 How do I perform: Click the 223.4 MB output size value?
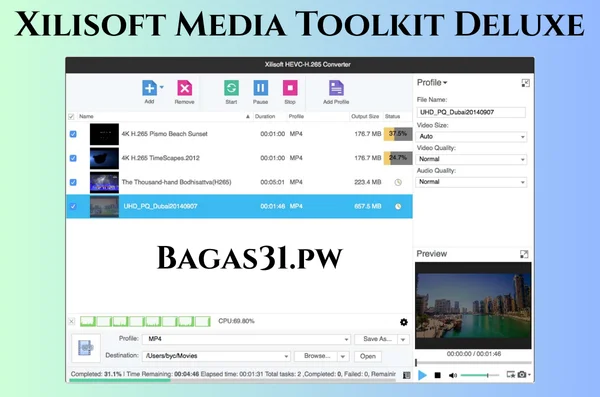(367, 182)
